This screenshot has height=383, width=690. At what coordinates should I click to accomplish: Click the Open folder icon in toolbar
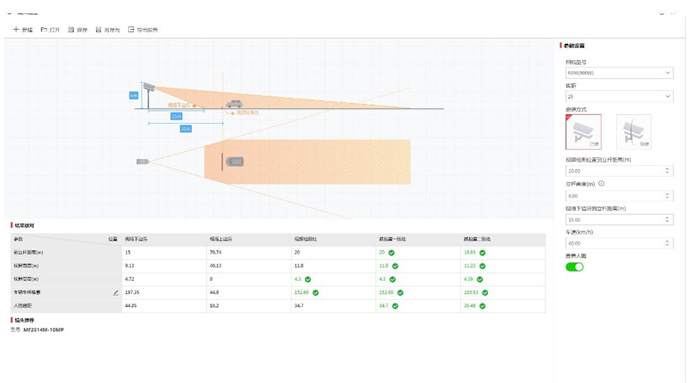44,29
